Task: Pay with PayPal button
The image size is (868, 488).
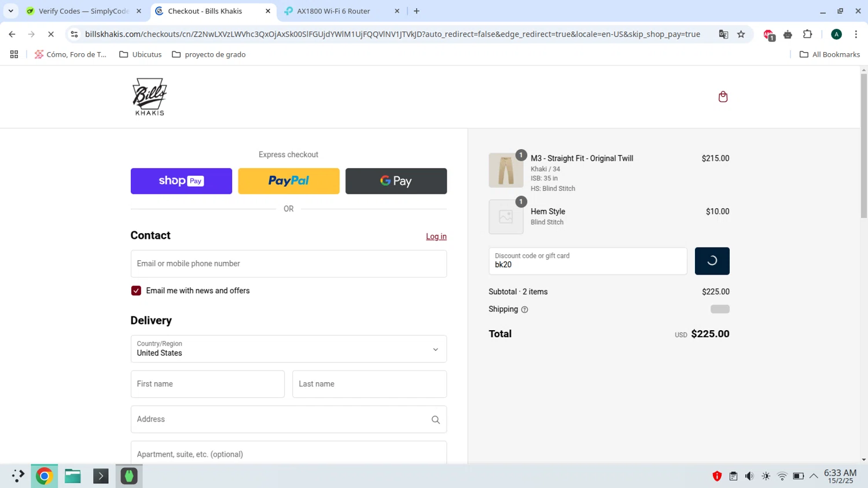Action: click(289, 181)
